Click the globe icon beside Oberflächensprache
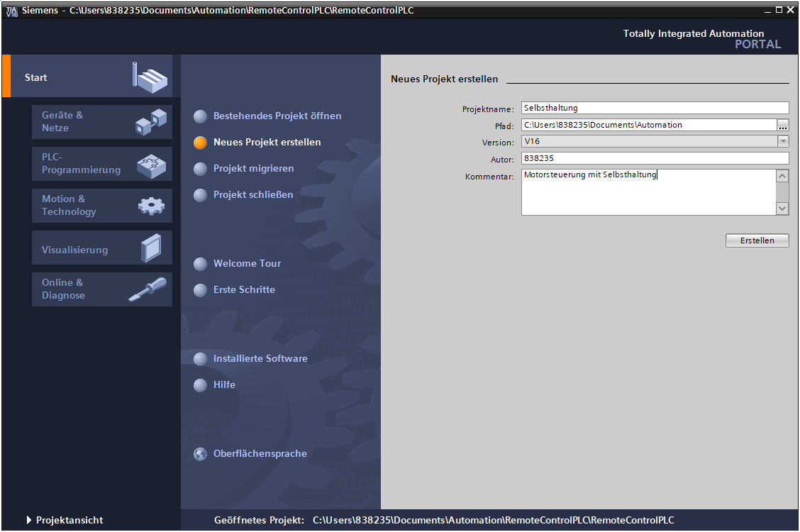Image resolution: width=800 pixels, height=532 pixels. [x=200, y=454]
